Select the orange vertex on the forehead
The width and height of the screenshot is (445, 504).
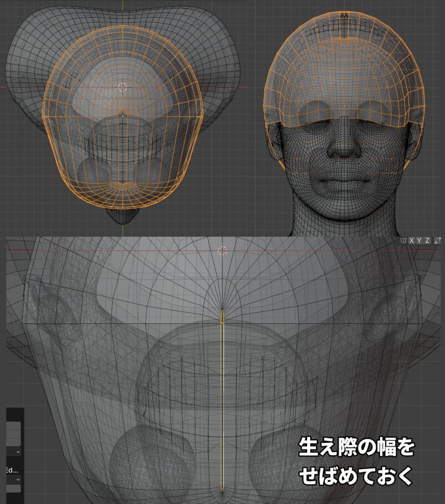click(344, 105)
